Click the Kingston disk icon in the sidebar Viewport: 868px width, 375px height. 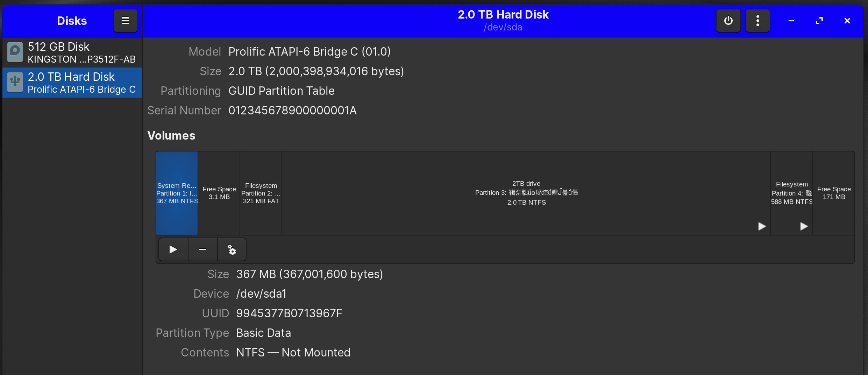[x=14, y=52]
